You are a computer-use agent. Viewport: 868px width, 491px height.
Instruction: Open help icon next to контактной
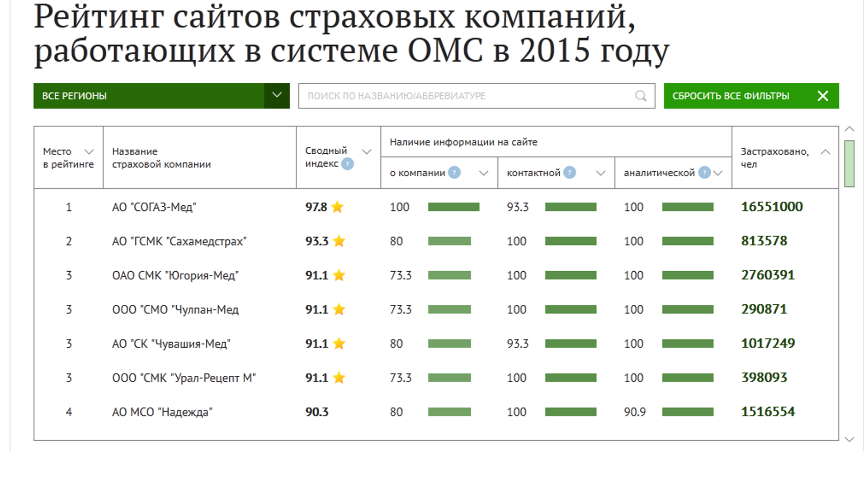click(570, 172)
